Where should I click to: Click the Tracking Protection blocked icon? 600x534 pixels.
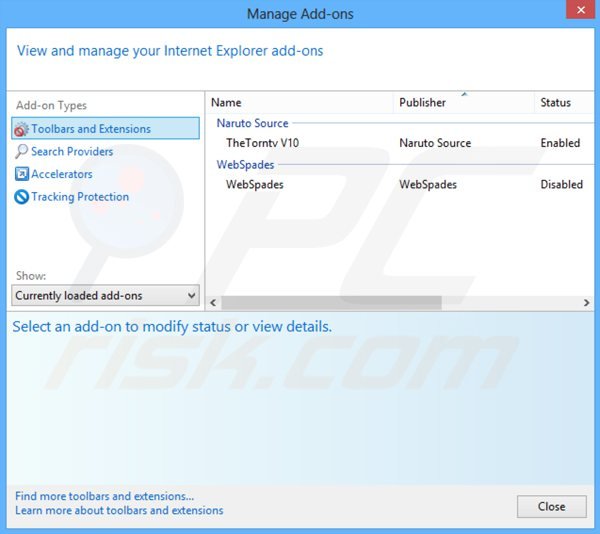tap(21, 197)
